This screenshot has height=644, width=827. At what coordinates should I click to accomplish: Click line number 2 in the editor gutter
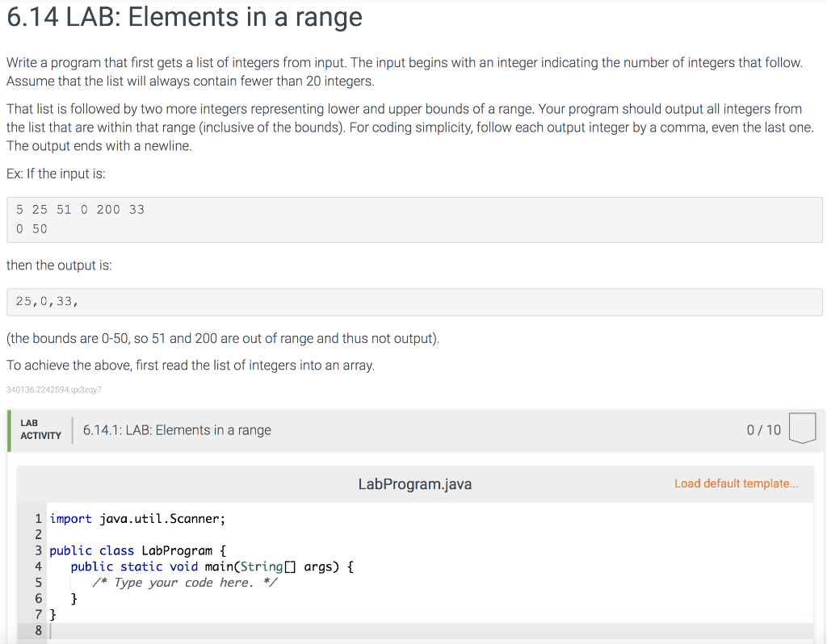click(38, 534)
